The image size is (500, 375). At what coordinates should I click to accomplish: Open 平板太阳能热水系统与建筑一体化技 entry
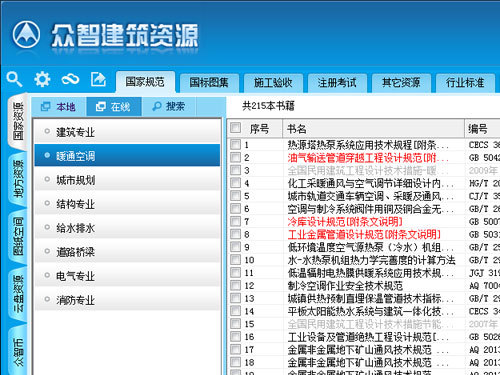371,311
